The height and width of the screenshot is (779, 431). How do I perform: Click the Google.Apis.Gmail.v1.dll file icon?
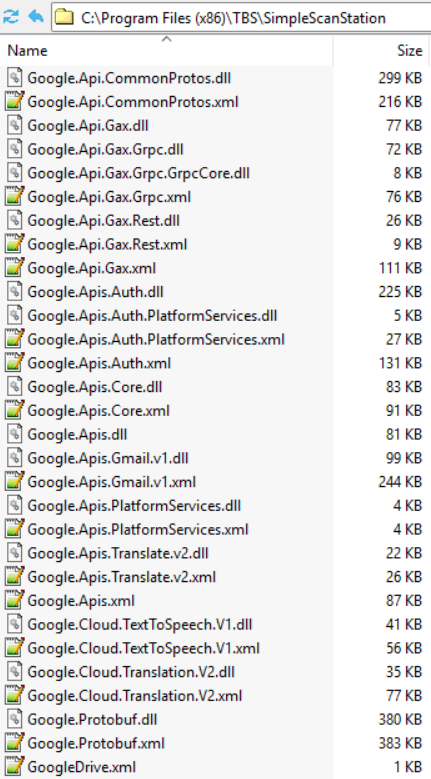tap(14, 459)
